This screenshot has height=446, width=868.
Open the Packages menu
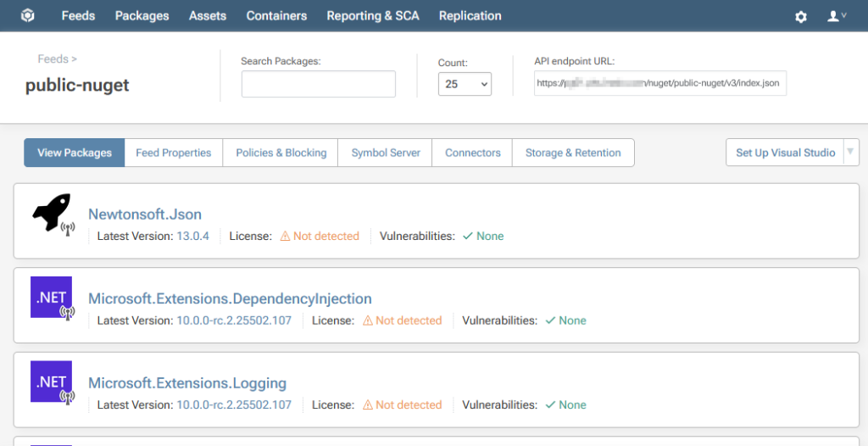click(142, 16)
